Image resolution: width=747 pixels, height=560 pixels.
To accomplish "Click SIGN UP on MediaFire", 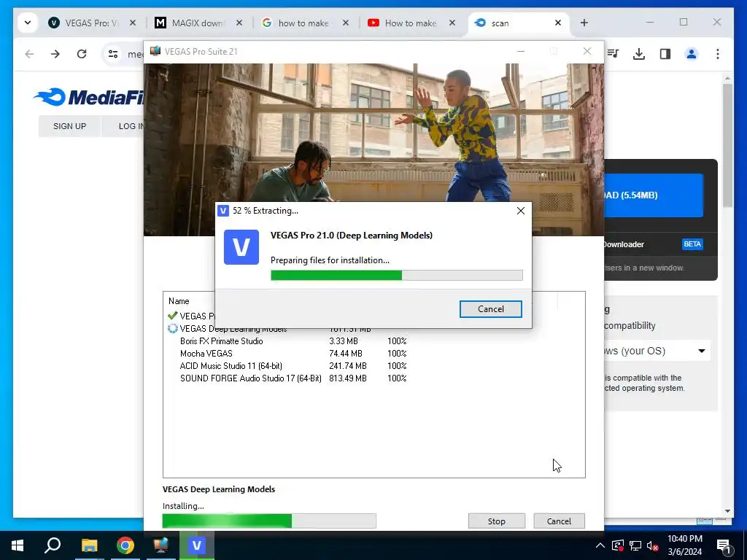I will pos(69,126).
